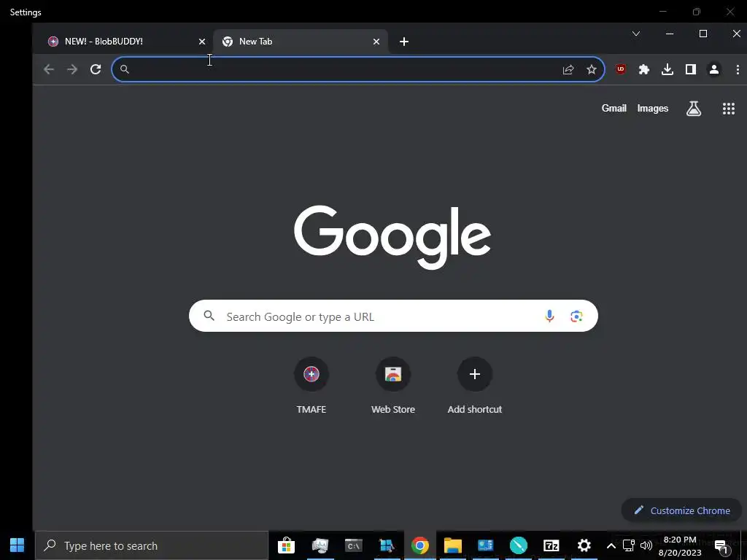Click the Search Google or type a URL box

pos(393,316)
